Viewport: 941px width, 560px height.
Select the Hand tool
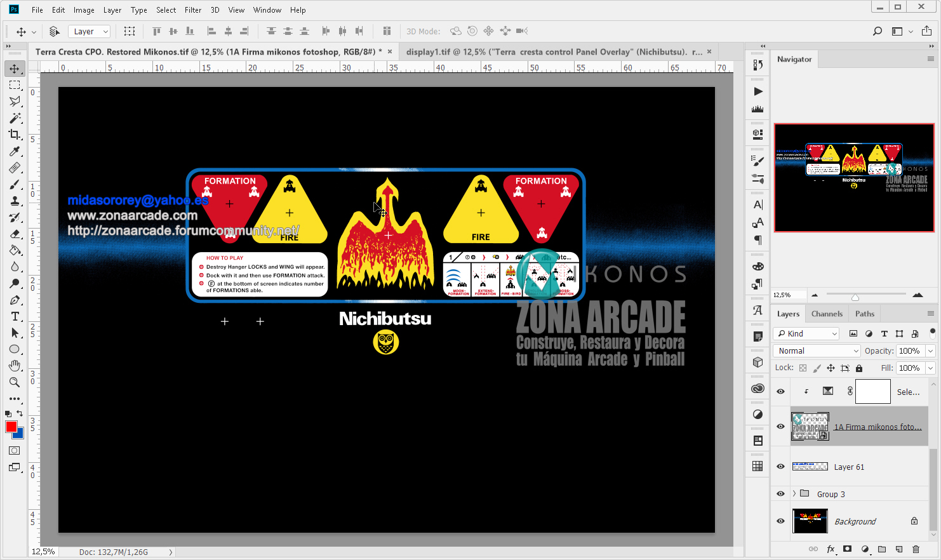[x=15, y=366]
